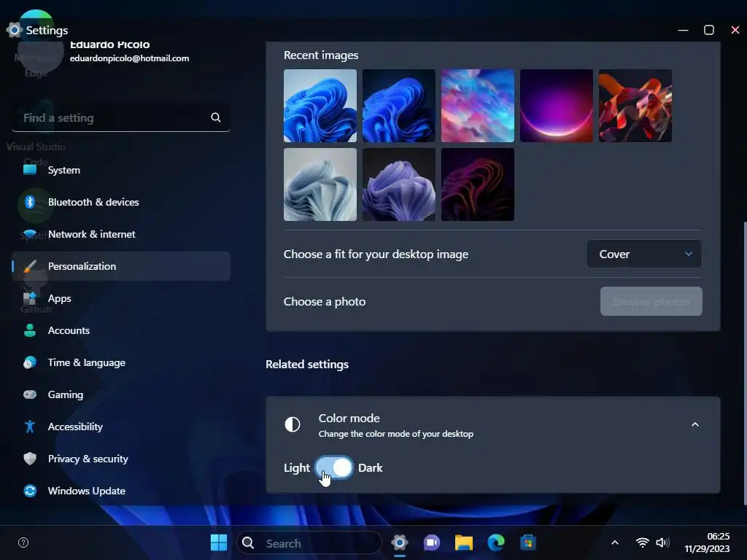Viewport: 747px width, 560px height.
Task: Click the Wi-Fi icon in system tray
Action: coord(642,542)
